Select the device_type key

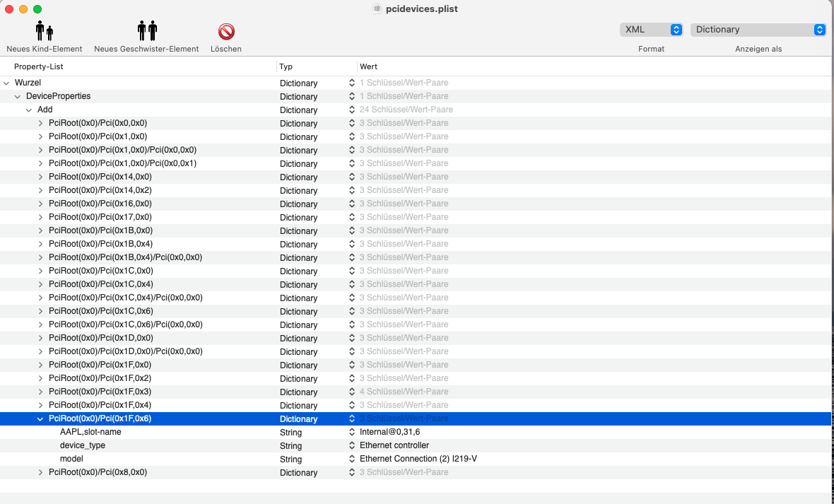point(83,445)
